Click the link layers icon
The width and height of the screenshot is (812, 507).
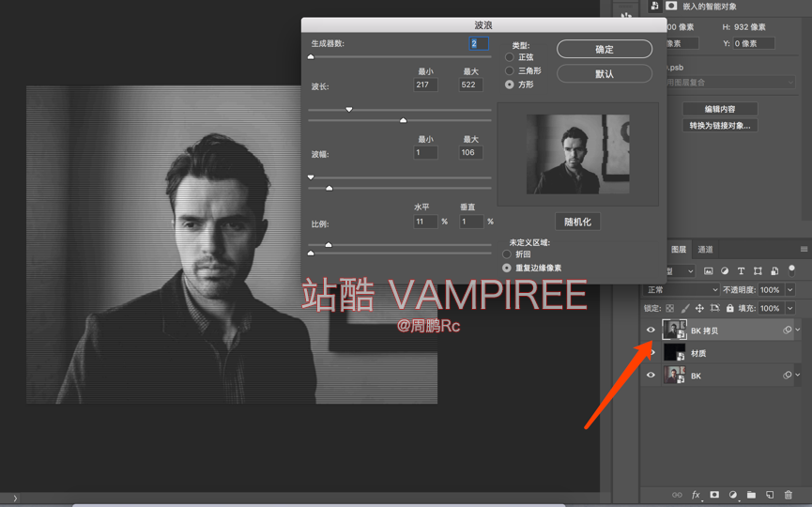pos(677,495)
